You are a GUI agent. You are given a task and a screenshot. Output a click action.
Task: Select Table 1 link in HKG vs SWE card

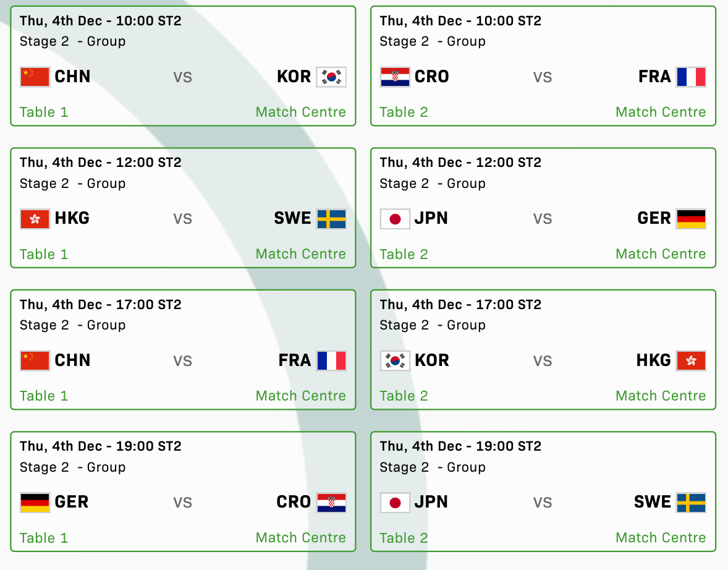click(x=44, y=254)
